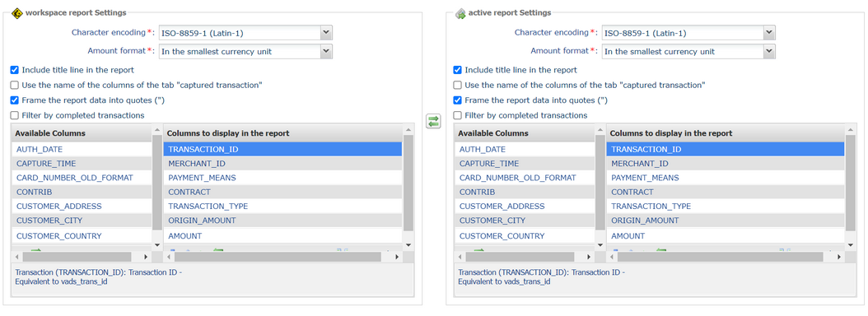The height and width of the screenshot is (316, 868).
Task: Click the yellow workspace report Settings icon
Action: coord(16,12)
